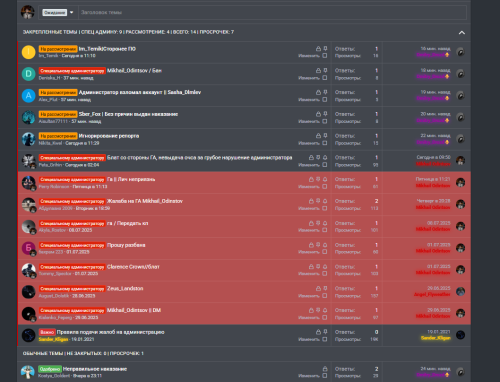Filter by На рассмотрении prefix on Sber_Fox row
The height and width of the screenshot is (382, 500).
coord(58,114)
